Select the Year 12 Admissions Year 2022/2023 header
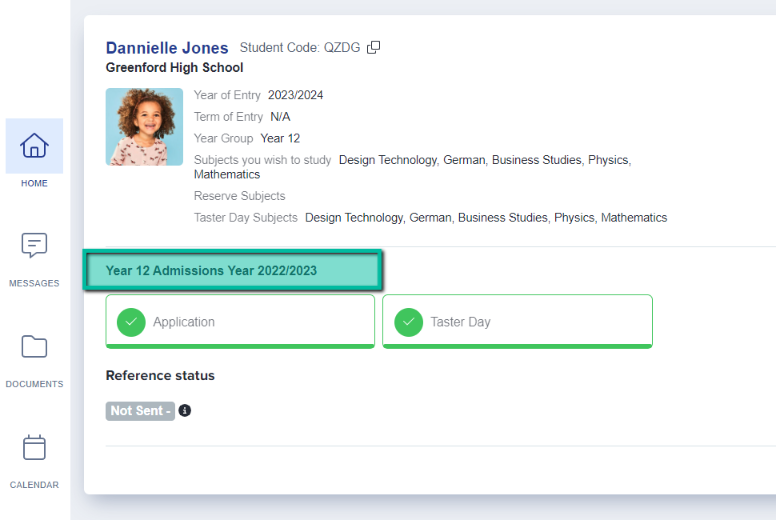This screenshot has height=520, width=776. pos(233,271)
